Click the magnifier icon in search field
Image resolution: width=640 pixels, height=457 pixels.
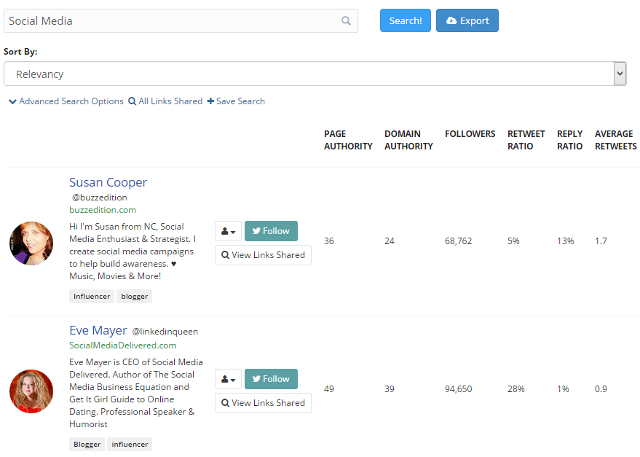[x=346, y=21]
